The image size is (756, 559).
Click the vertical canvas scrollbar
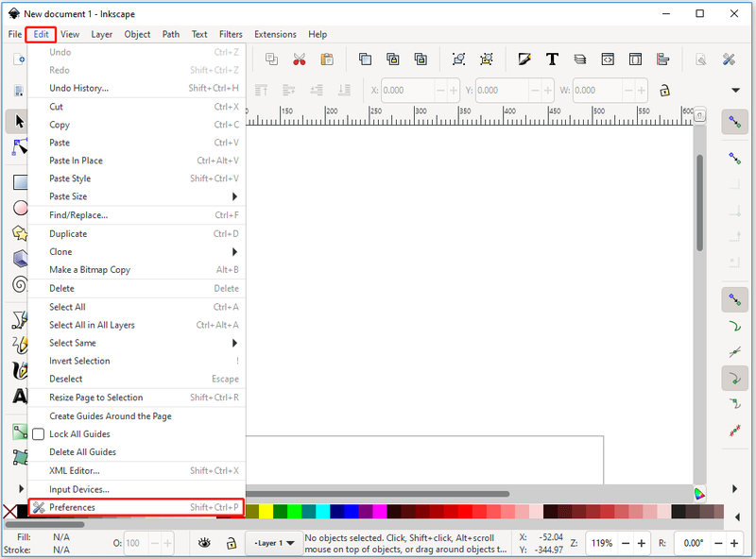(x=699, y=202)
